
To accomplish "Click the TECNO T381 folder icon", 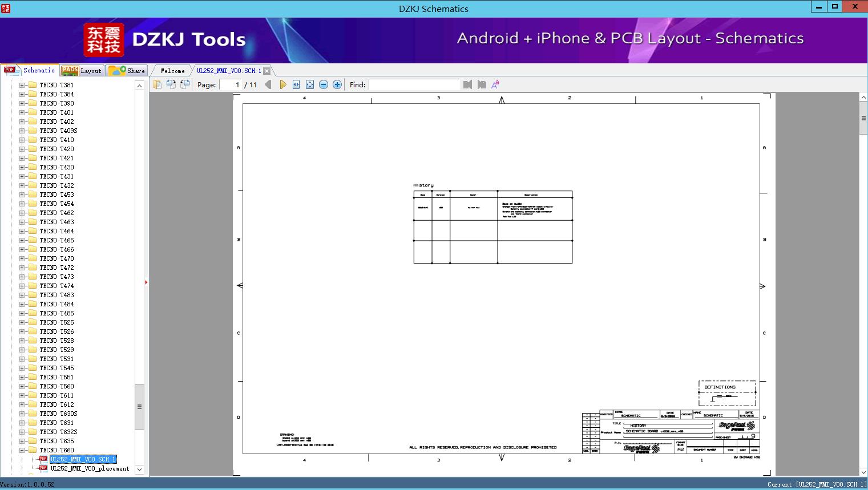I will click(x=33, y=85).
